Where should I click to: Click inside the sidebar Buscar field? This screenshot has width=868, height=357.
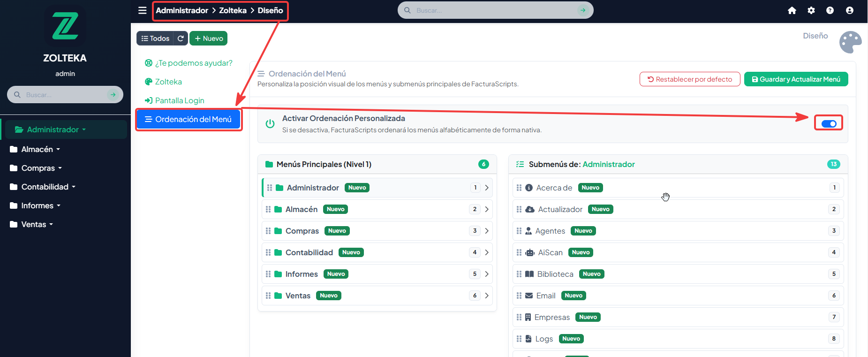[x=65, y=95]
